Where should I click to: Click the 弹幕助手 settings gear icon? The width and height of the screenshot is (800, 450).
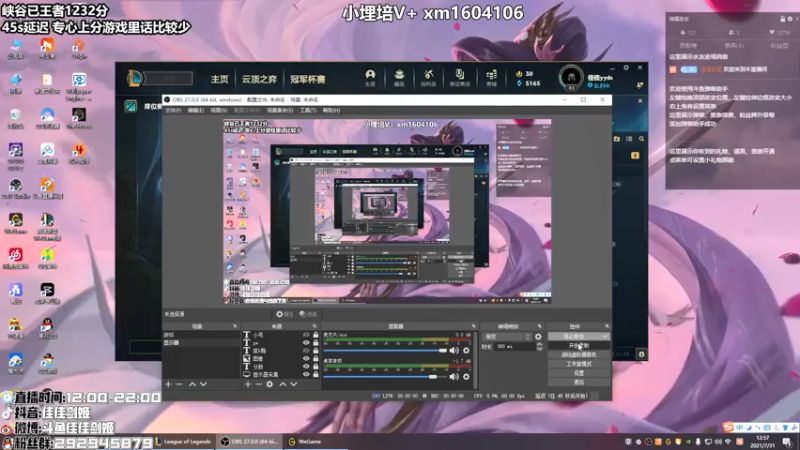(790, 19)
